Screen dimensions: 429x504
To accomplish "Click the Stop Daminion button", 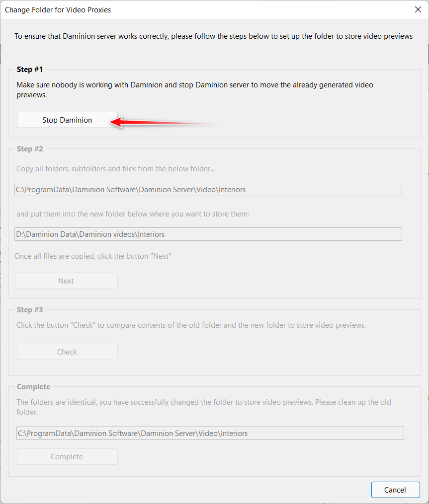I will 67,120.
